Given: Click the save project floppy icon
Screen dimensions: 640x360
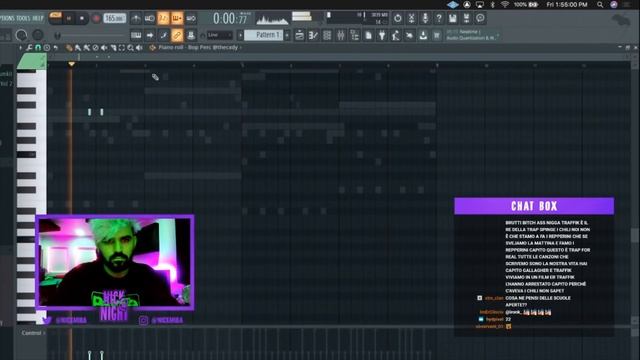Looking at the screenshot, I should [x=453, y=18].
